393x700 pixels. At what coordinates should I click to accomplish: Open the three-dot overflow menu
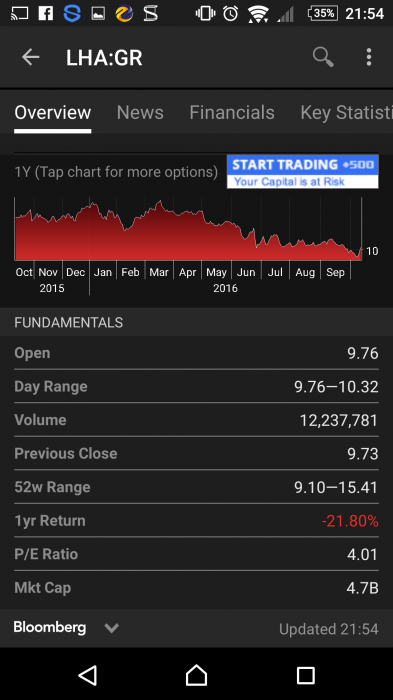[369, 57]
